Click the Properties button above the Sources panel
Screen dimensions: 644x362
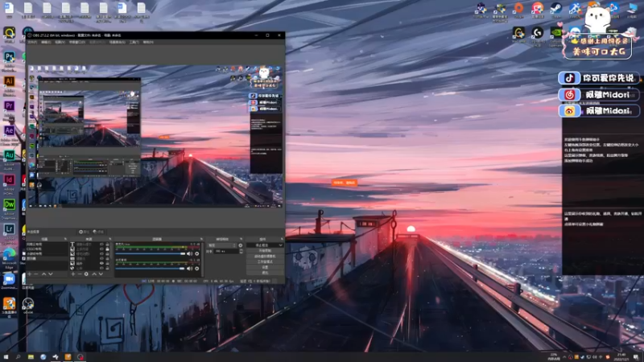point(85,232)
